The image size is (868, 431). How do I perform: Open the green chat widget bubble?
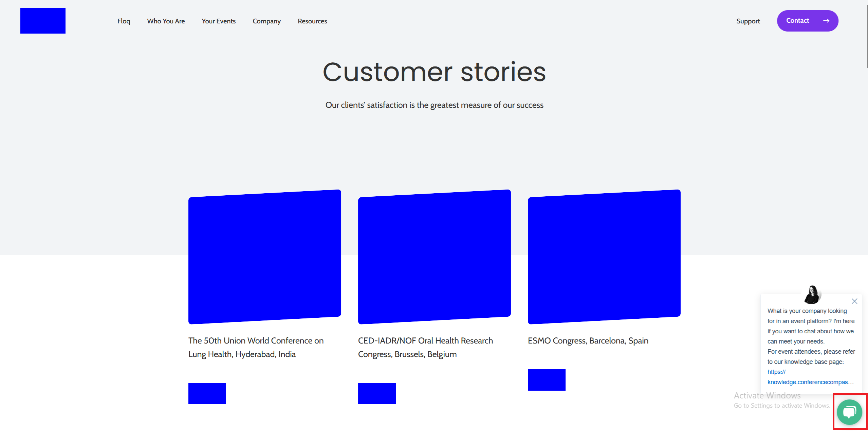849,412
